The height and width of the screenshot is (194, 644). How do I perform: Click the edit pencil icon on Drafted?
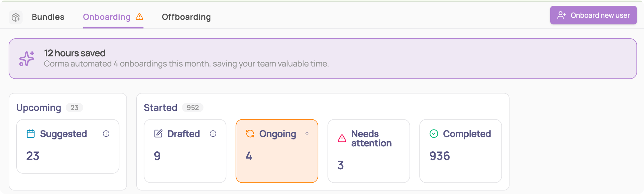pyautogui.click(x=158, y=134)
